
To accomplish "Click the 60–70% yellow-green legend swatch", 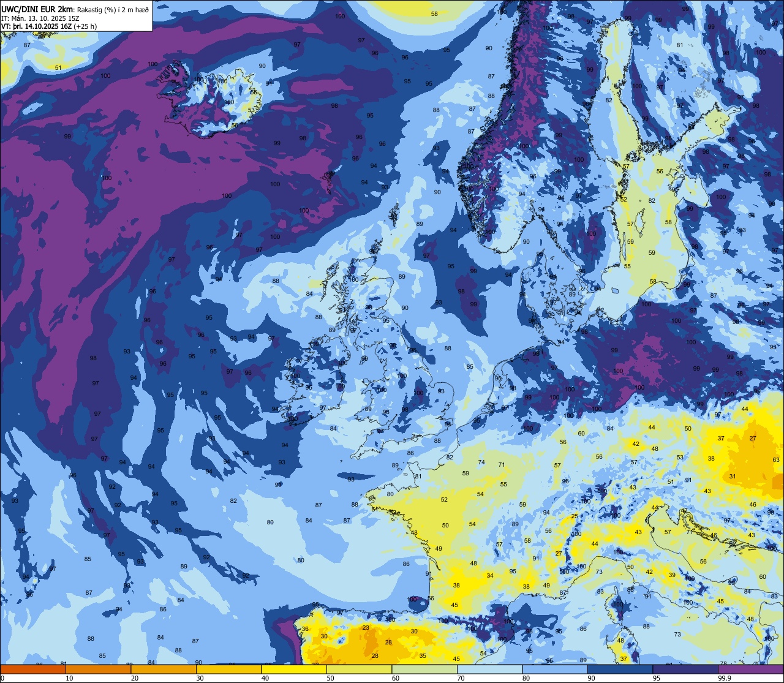I will [x=424, y=670].
